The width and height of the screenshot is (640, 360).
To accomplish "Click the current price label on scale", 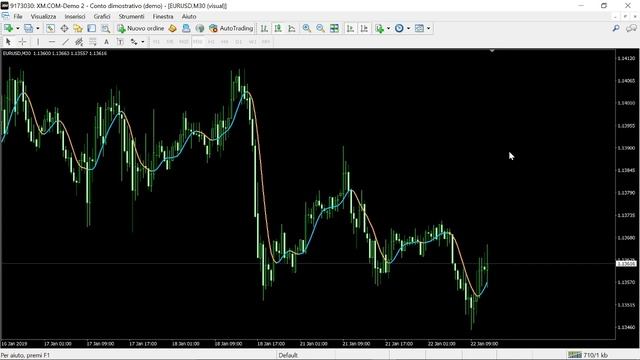I will 626,264.
